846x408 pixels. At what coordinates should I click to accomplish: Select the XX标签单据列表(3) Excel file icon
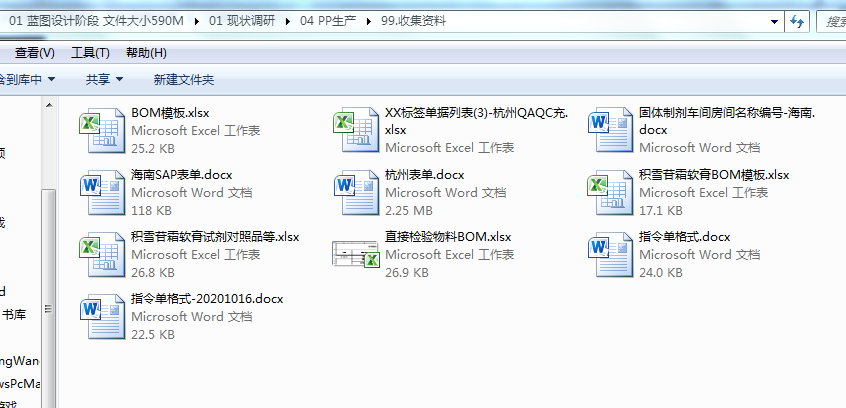click(353, 131)
